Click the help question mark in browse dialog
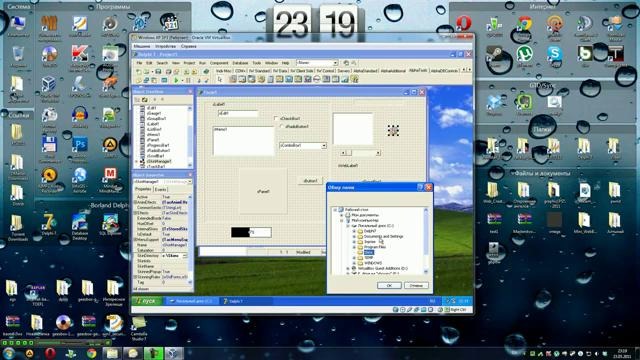Screen dimensions: 640x360 [x=420, y=187]
